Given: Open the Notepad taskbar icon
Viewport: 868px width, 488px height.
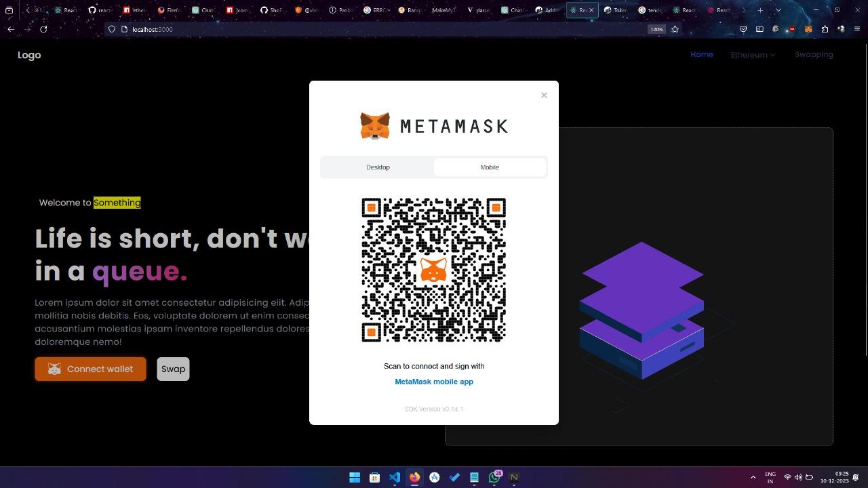Looking at the screenshot, I should (474, 477).
